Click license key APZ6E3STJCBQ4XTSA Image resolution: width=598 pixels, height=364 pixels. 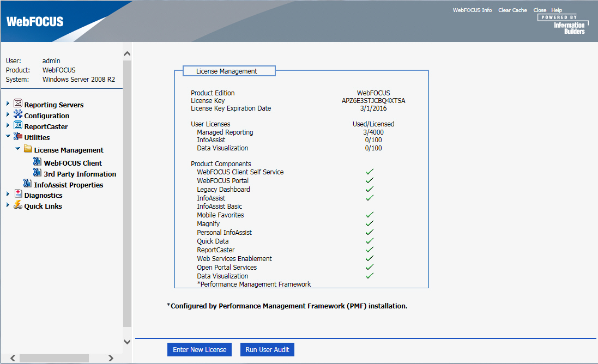(x=373, y=101)
